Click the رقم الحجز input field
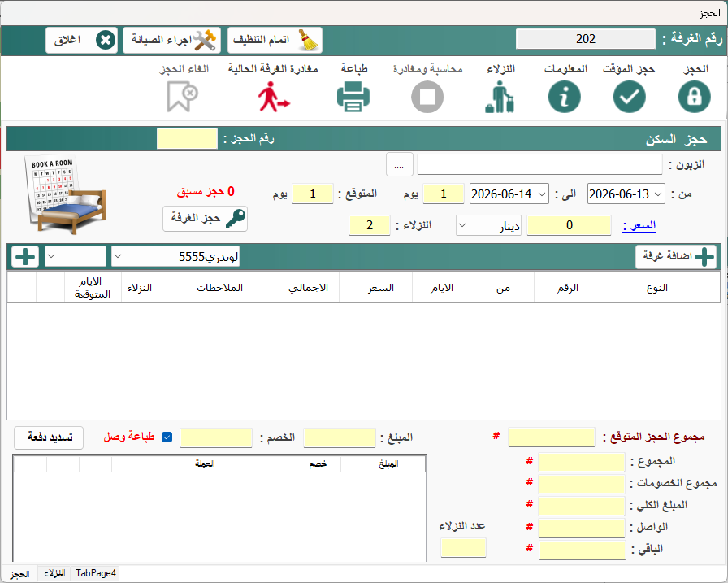The image size is (728, 583). point(187,138)
